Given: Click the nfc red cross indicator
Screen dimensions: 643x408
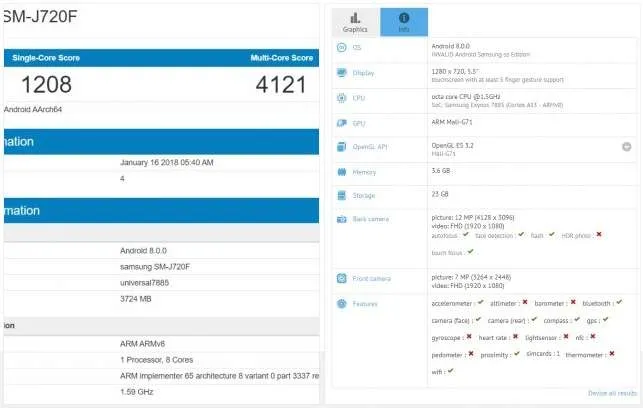Looking at the screenshot, I should 593,336.
